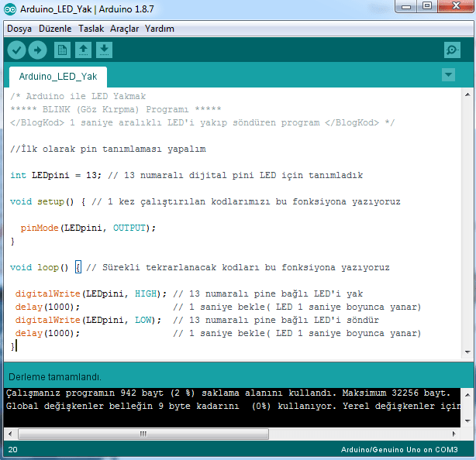This screenshot has width=476, height=460.
Task: Click the '13' value in the LEDpini line
Action: [91, 175]
